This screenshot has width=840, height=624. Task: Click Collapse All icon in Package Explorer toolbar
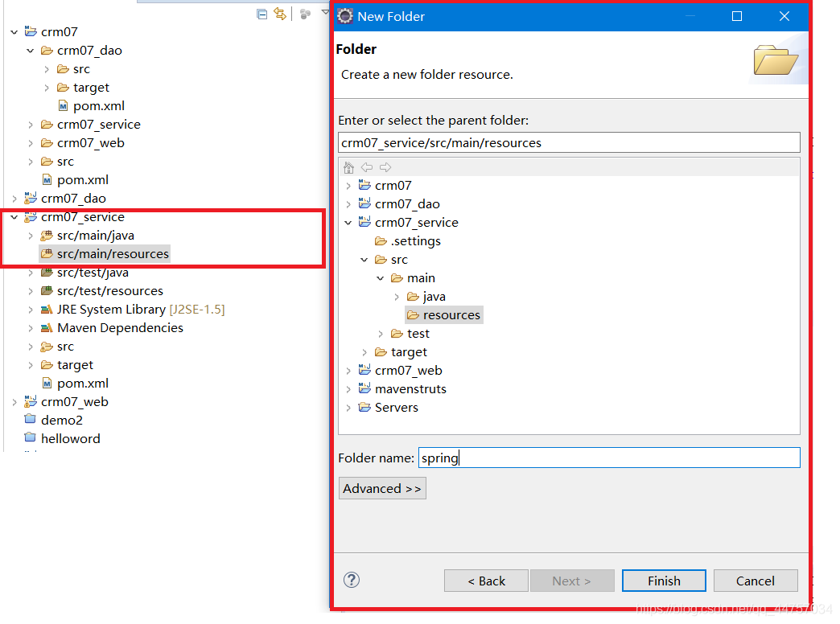tap(262, 14)
